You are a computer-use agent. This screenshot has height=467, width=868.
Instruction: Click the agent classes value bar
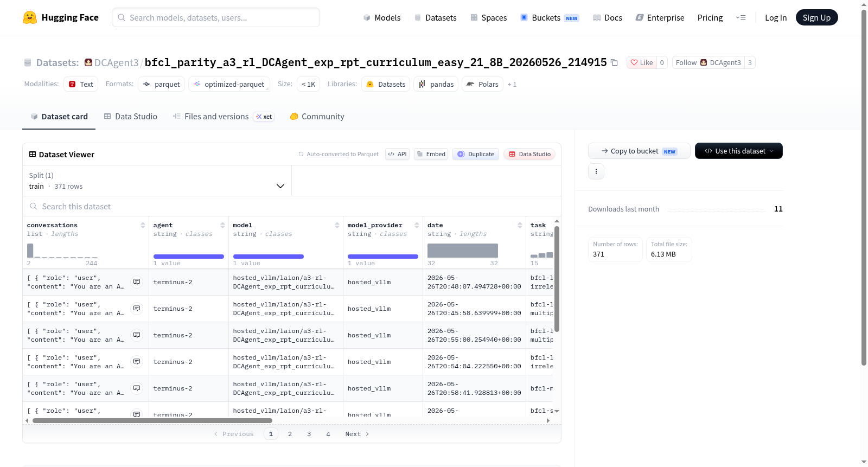(x=189, y=257)
